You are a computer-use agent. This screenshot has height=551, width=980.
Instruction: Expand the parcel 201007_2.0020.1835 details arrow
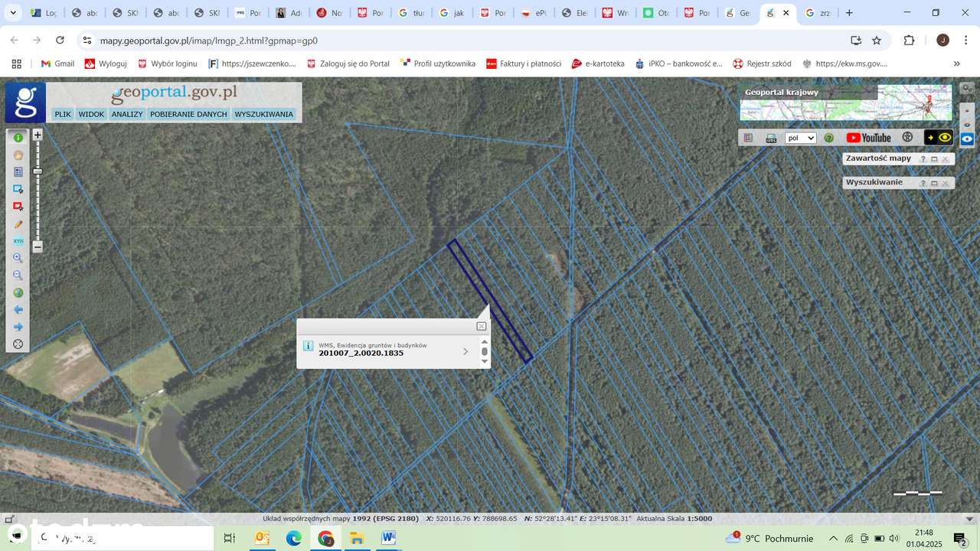[465, 352]
